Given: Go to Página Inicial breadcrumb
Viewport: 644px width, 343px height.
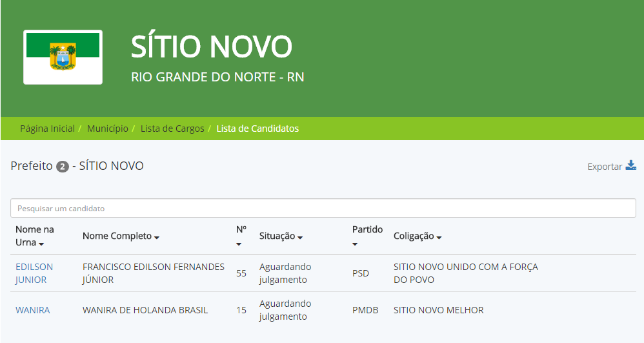Looking at the screenshot, I should tap(47, 129).
